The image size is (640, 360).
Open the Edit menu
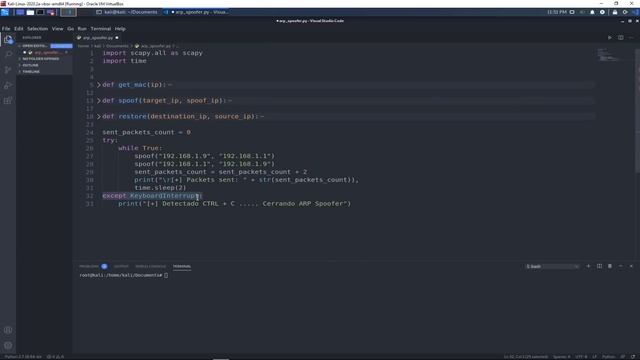click(19, 29)
